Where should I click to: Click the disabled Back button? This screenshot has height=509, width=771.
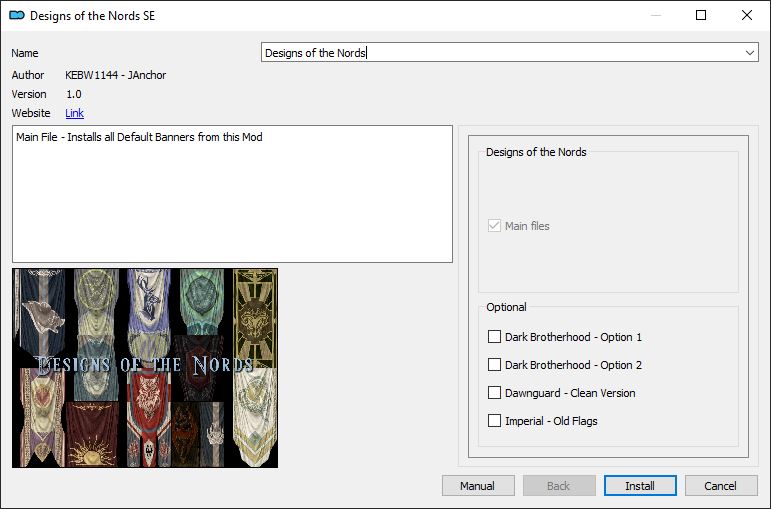click(559, 486)
